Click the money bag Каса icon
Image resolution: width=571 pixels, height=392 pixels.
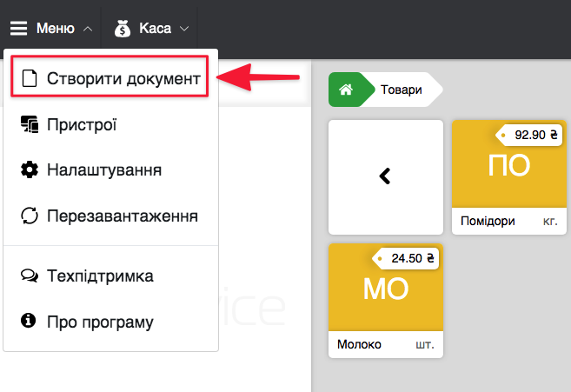123,29
